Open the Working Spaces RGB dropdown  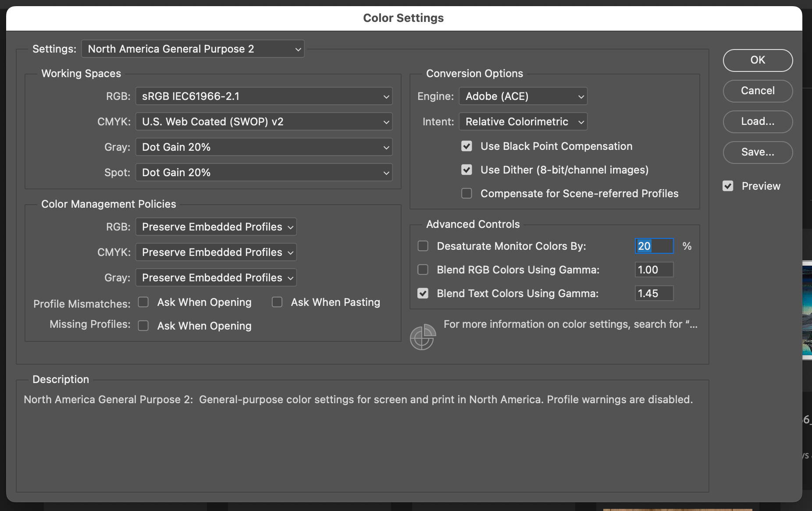click(x=264, y=96)
